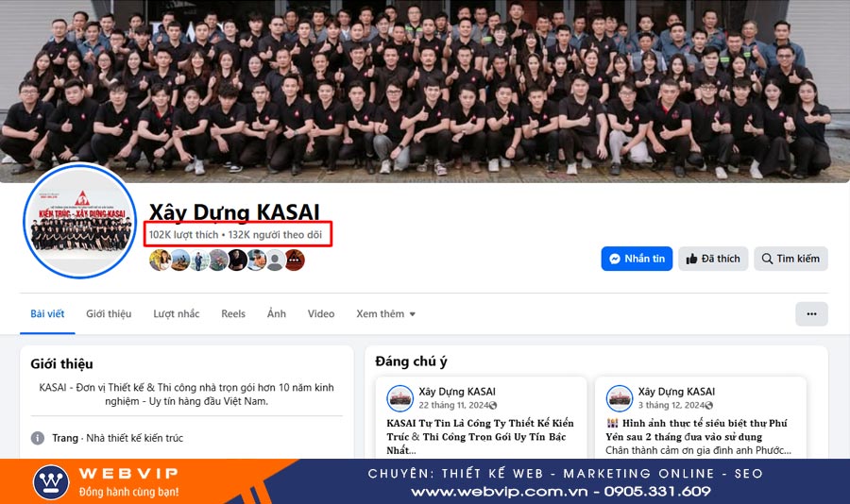Click the gray default friend avatar

[x=276, y=260]
